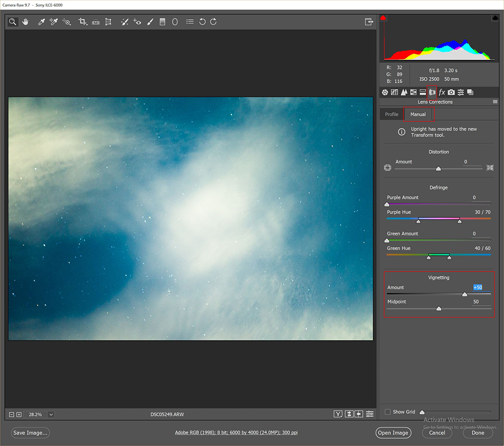Image resolution: width=504 pixels, height=446 pixels.
Task: Open the before/after preview options
Action: pyautogui.click(x=338, y=414)
